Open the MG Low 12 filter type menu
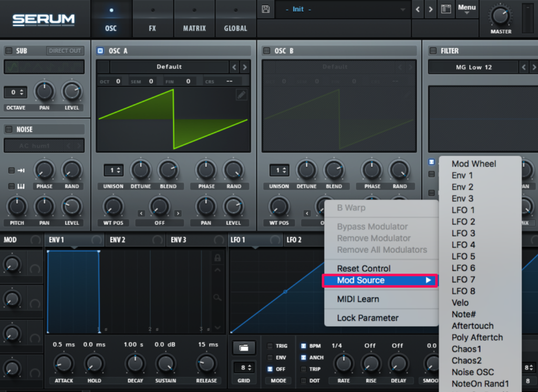 473,67
